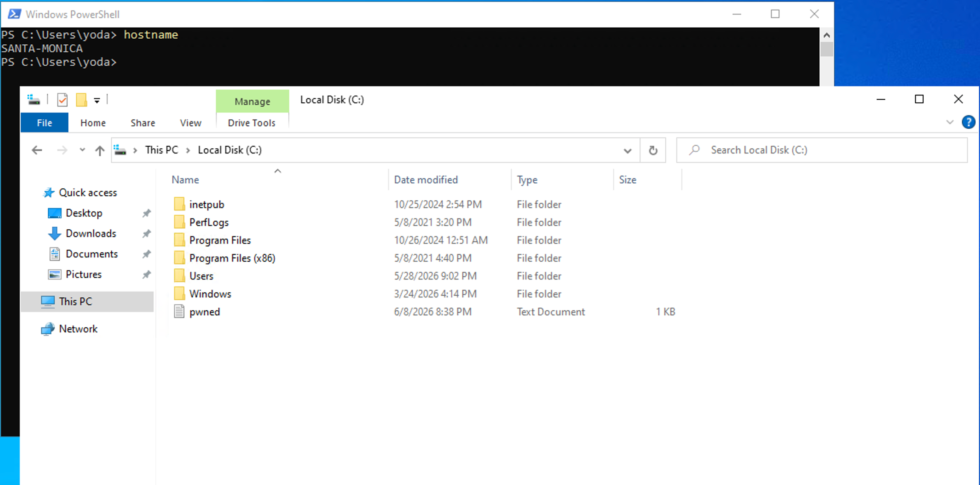Viewport: 980px width, 485px height.
Task: Open the address bar history dropdown
Action: pos(627,150)
